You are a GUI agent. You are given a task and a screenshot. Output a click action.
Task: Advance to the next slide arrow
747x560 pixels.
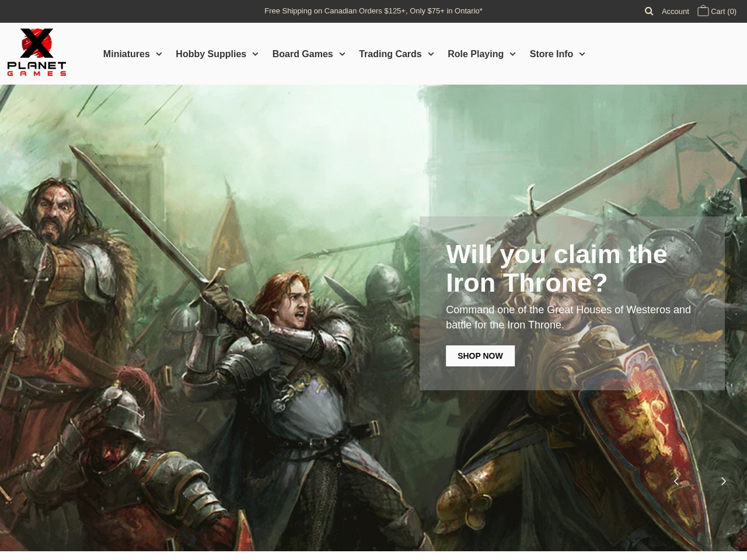723,481
